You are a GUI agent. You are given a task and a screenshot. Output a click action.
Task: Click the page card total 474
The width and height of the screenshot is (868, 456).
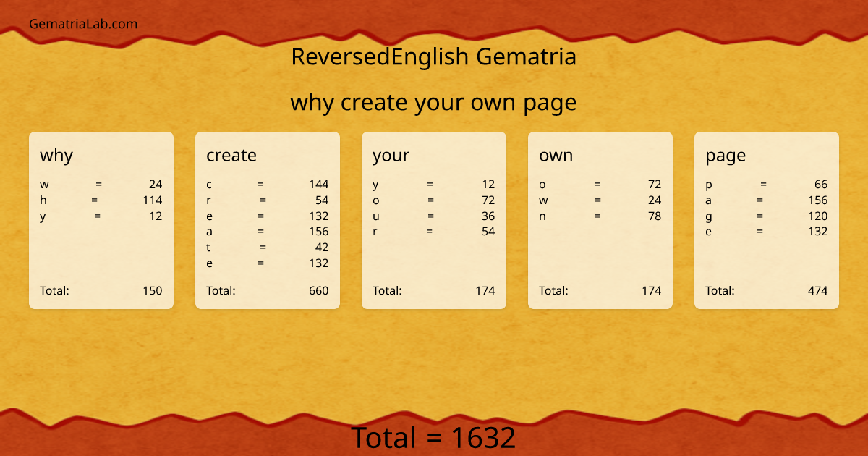point(818,291)
